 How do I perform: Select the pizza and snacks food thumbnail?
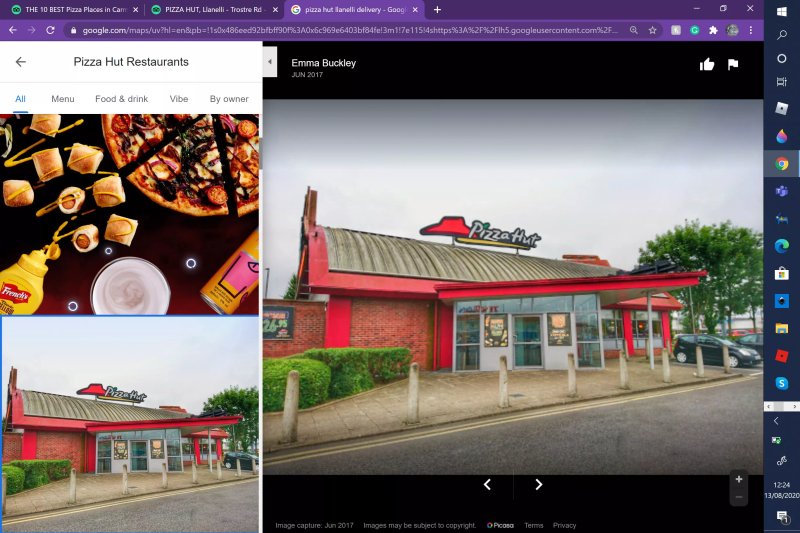click(x=130, y=214)
